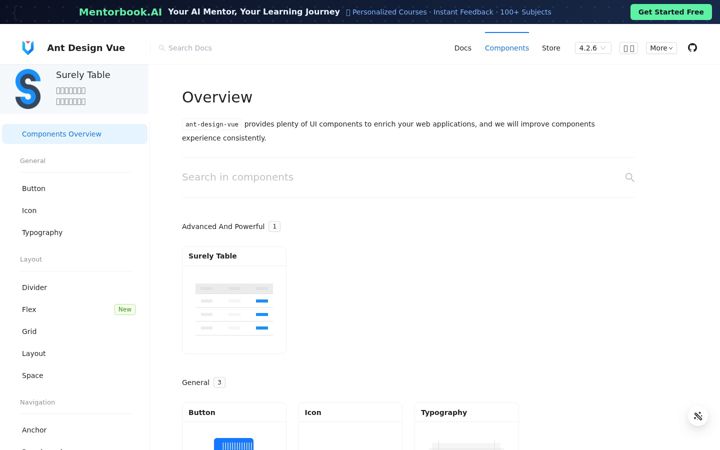Open the 4.2.6 version dropdown
Image resolution: width=720 pixels, height=450 pixels.
coord(593,48)
